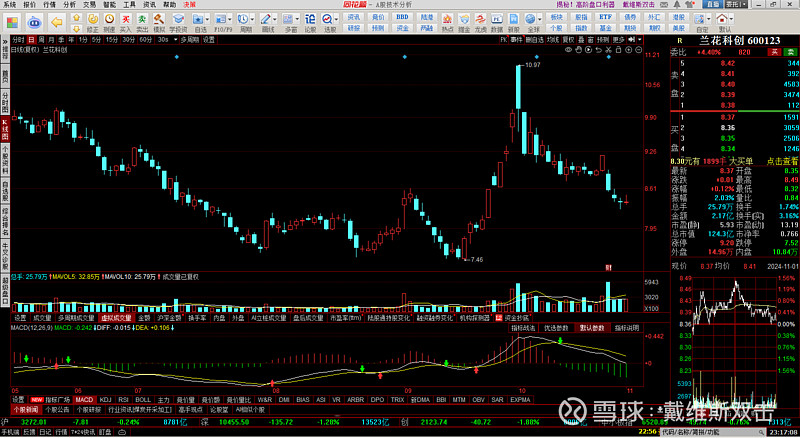Click the play replay icon above chart
The width and height of the screenshot is (800, 438).
click(589, 50)
